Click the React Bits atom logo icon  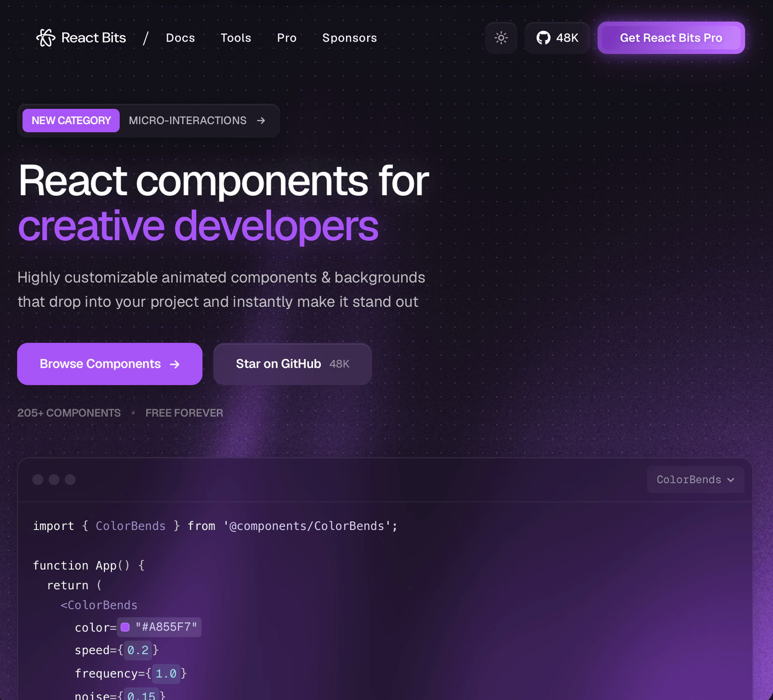[x=46, y=38]
